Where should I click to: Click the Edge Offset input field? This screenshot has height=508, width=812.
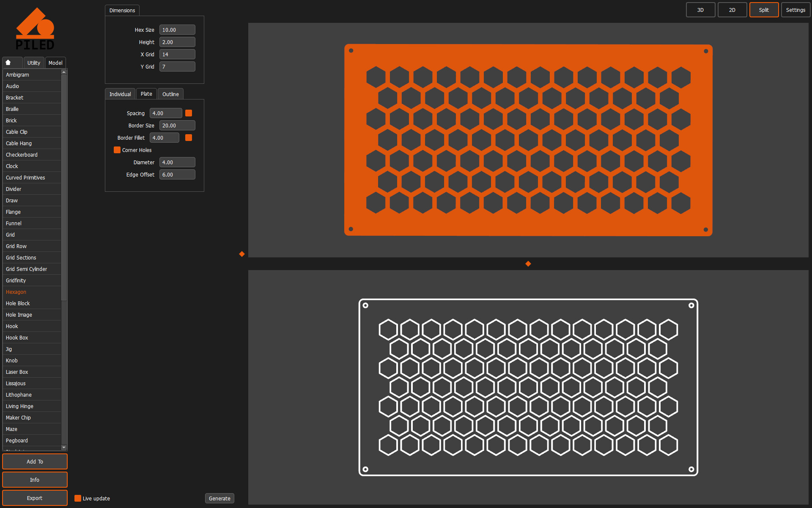[x=177, y=174]
